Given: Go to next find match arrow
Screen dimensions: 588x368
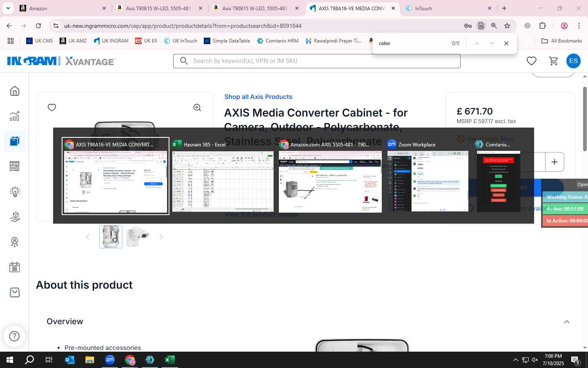Looking at the screenshot, I should 491,43.
